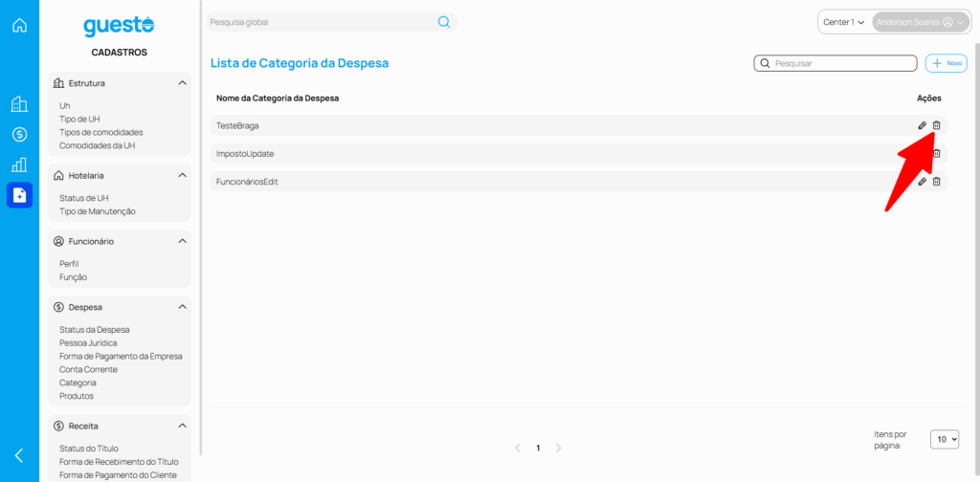Click the Novo button
This screenshot has width=980, height=482.
pos(946,63)
